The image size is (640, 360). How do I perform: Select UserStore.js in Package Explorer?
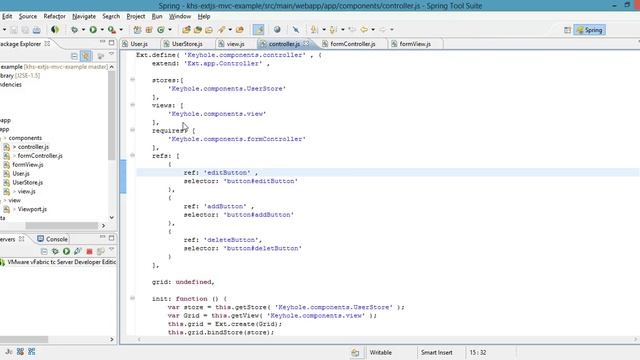[27, 182]
